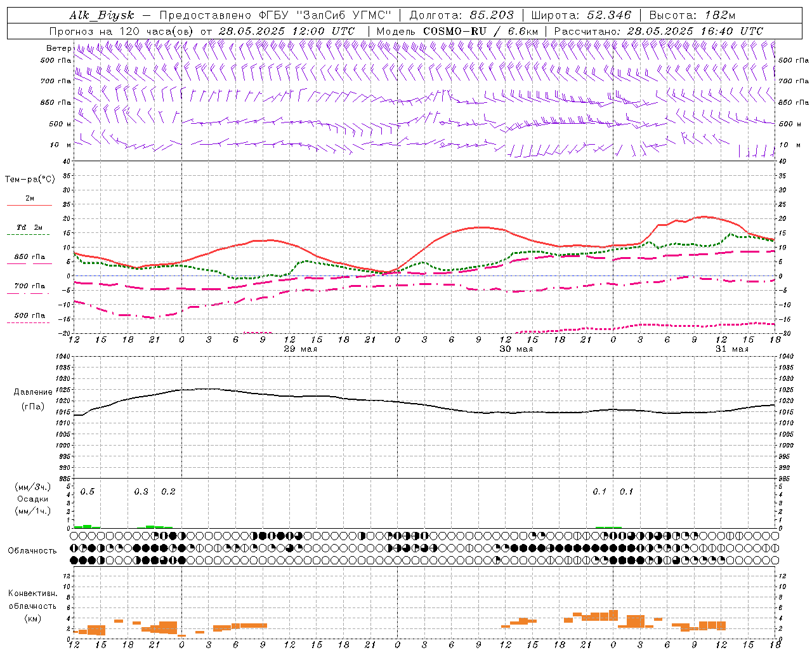Click the green dashed sample under Td 2м
The width and height of the screenshot is (812, 650).
[x=29, y=235]
